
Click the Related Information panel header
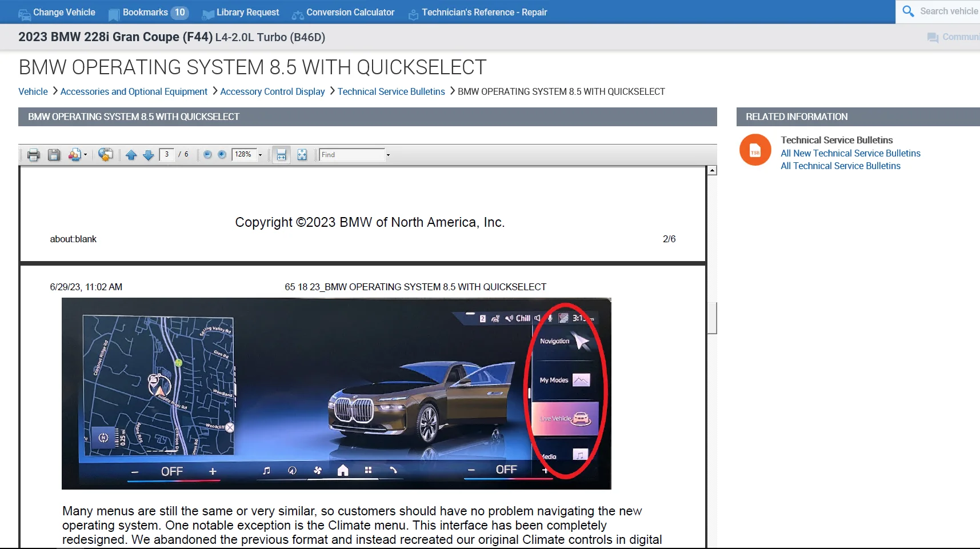[858, 117]
